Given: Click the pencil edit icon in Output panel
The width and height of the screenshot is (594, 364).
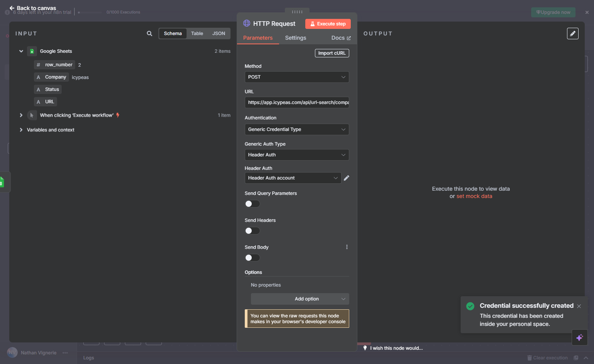Looking at the screenshot, I should point(573,34).
